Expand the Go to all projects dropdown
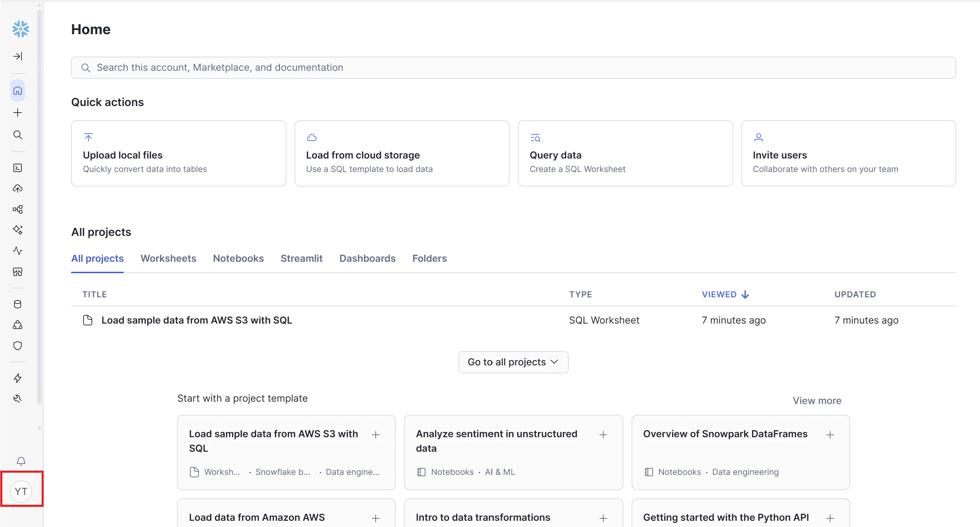This screenshot has width=980, height=527. coord(513,362)
